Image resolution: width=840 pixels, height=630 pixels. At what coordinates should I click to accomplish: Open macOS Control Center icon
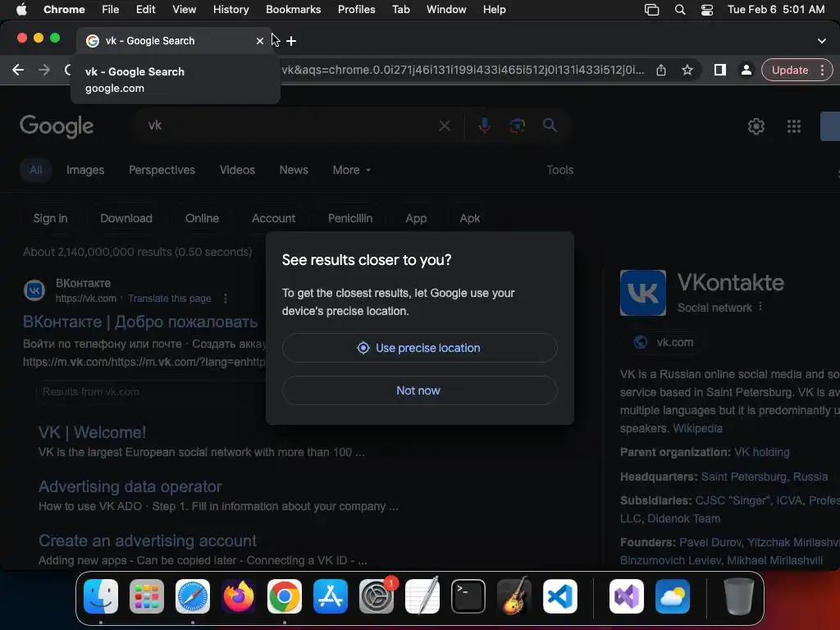point(707,10)
